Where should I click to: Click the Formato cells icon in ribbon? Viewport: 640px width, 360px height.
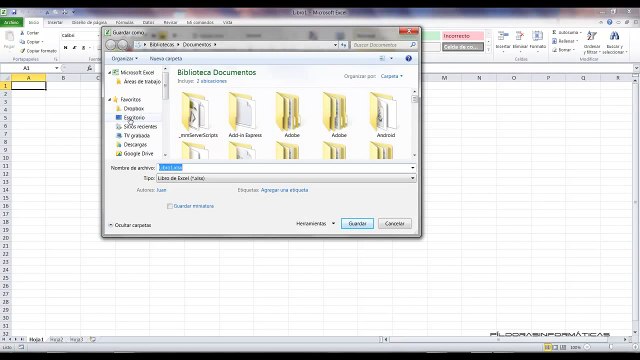pyautogui.click(x=538, y=36)
